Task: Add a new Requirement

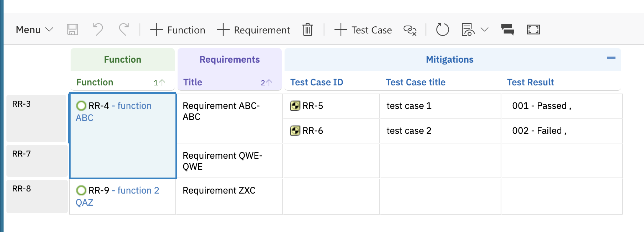Action: pos(254,30)
